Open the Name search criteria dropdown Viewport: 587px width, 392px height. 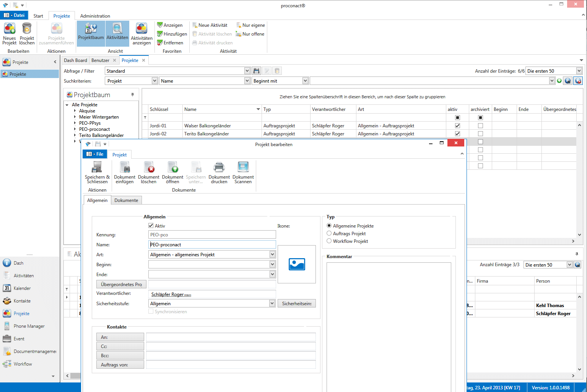click(x=247, y=81)
